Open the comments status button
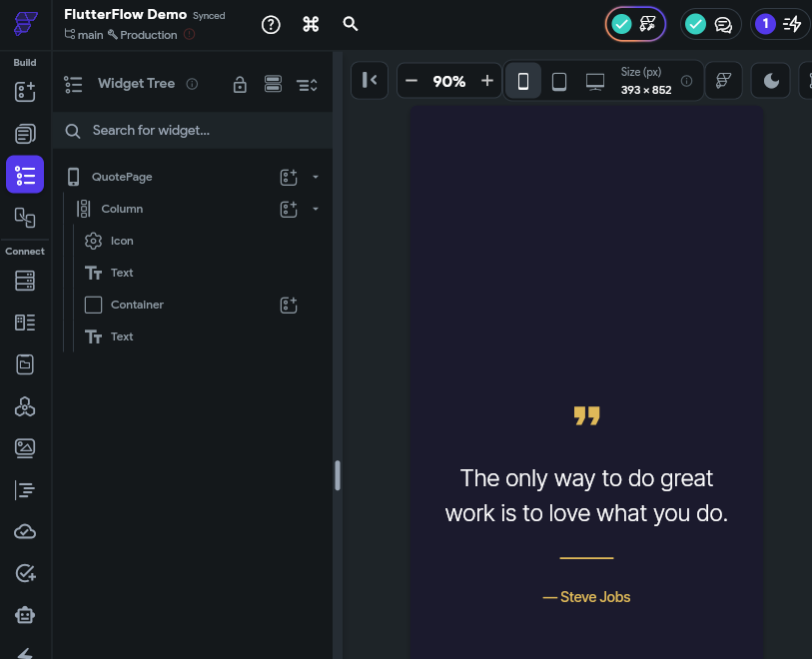The width and height of the screenshot is (812, 659). [710, 24]
